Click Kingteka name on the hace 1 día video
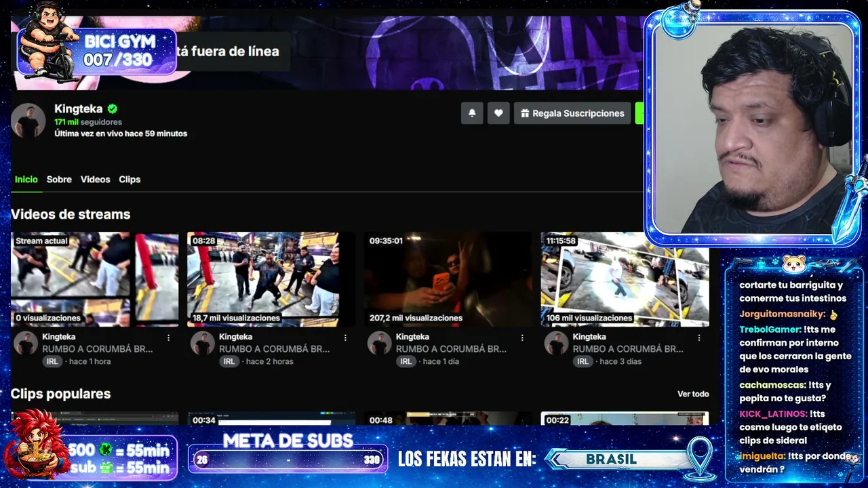 pos(412,337)
